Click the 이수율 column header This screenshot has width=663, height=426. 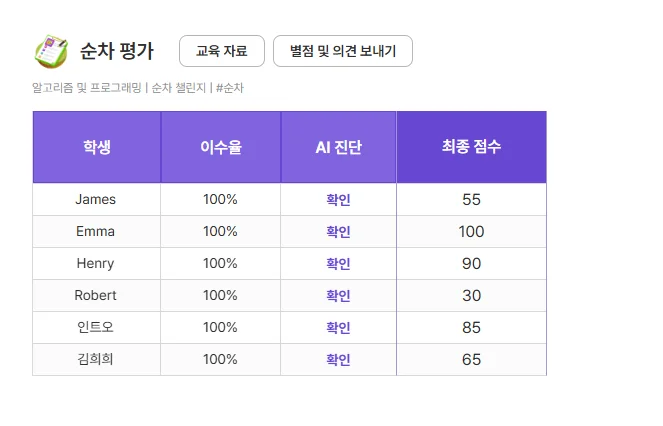220,147
